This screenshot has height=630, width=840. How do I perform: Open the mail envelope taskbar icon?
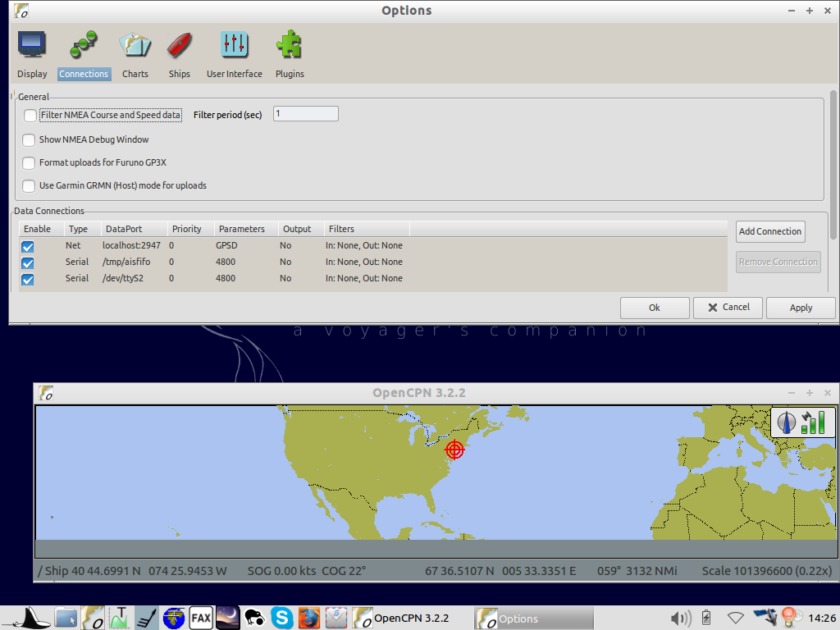click(x=336, y=619)
